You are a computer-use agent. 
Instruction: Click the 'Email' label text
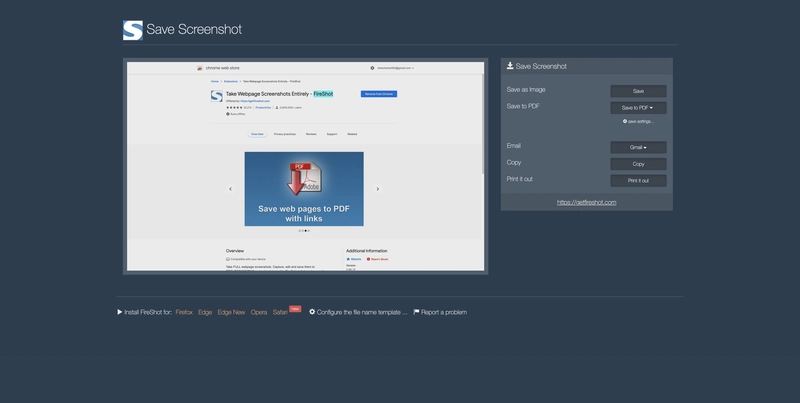tap(514, 145)
